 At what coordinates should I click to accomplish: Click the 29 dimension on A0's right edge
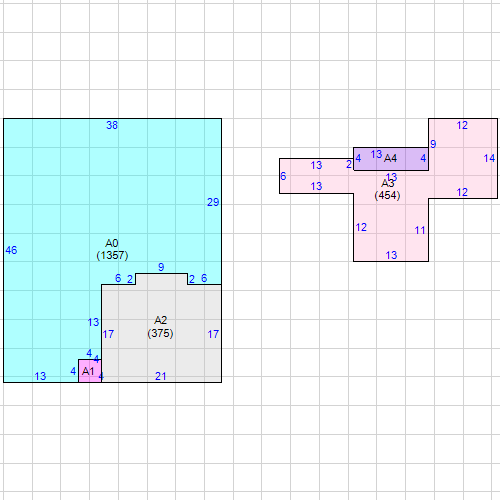[213, 202]
